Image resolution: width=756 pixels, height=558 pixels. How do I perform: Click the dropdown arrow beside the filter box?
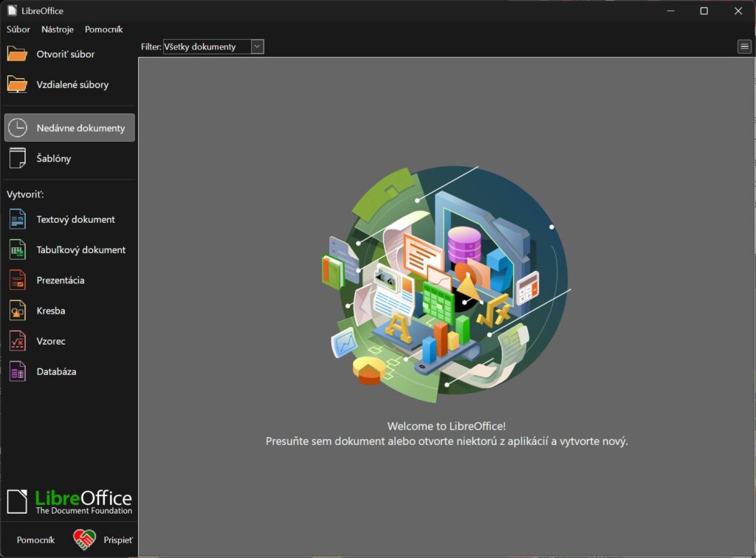[256, 46]
